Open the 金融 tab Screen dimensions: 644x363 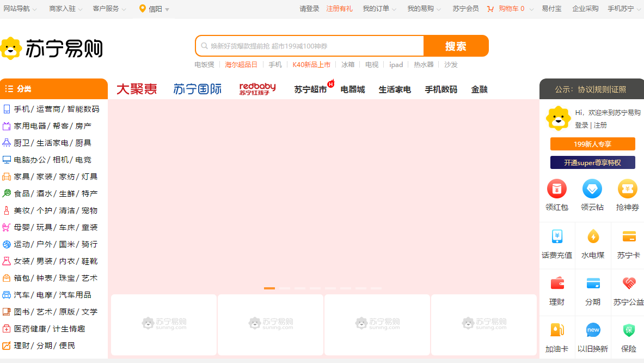click(479, 89)
